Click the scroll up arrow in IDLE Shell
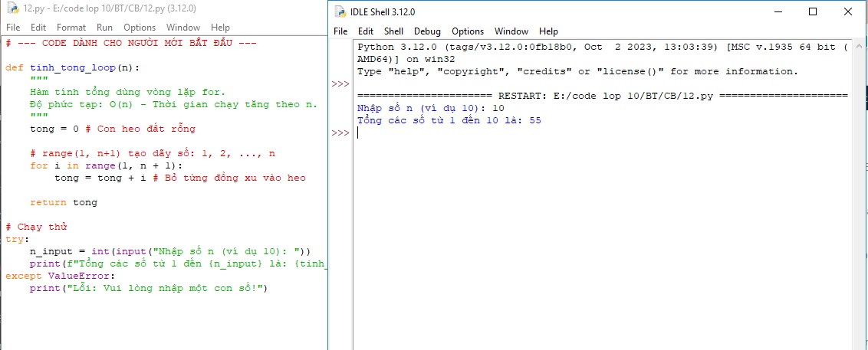The height and width of the screenshot is (350, 868). [x=857, y=46]
